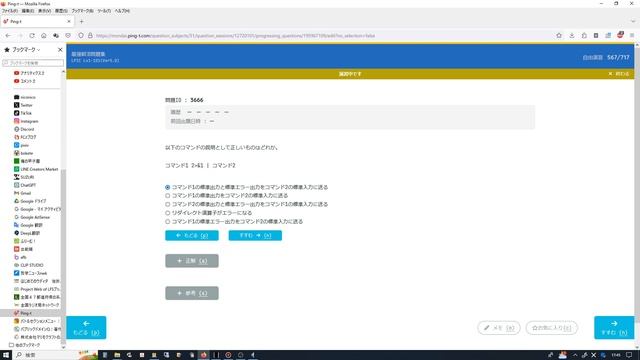
Task: Click the large もどる button at bottom left
Action: point(86,327)
